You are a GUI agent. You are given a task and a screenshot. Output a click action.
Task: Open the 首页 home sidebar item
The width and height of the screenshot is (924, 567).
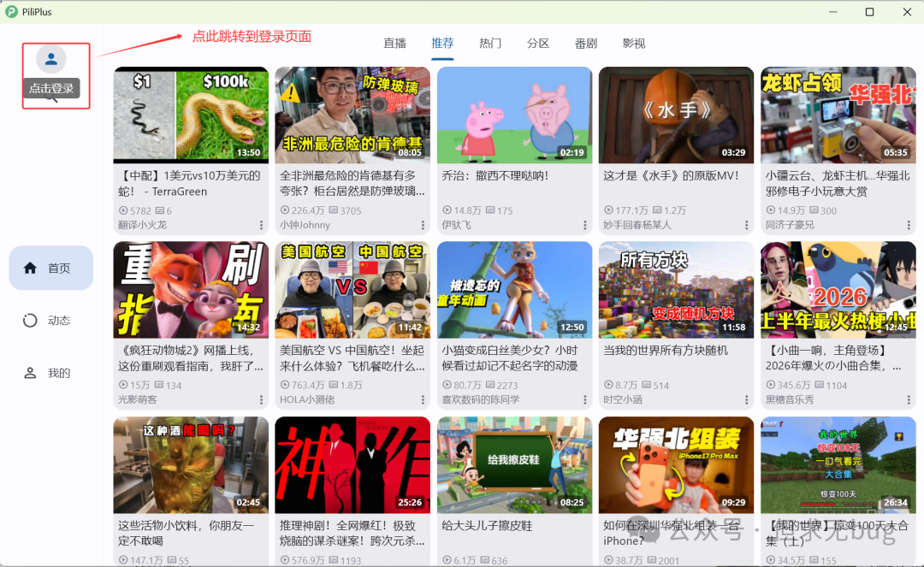tap(50, 268)
